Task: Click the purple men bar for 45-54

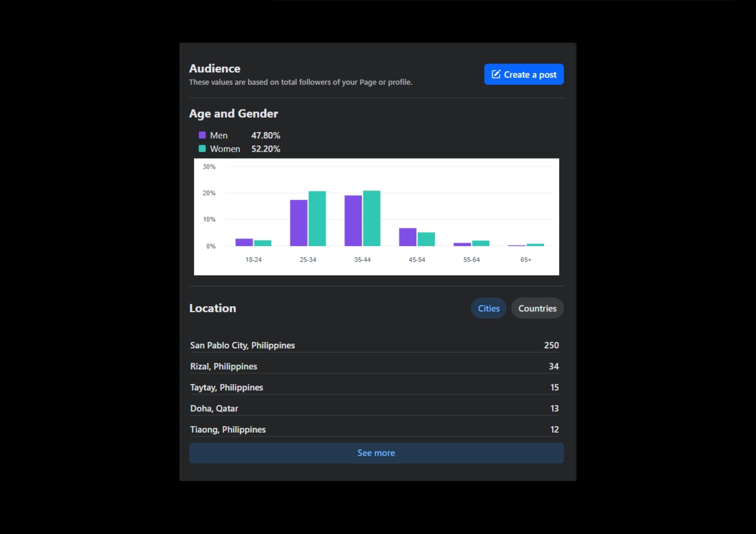Action: 407,237
